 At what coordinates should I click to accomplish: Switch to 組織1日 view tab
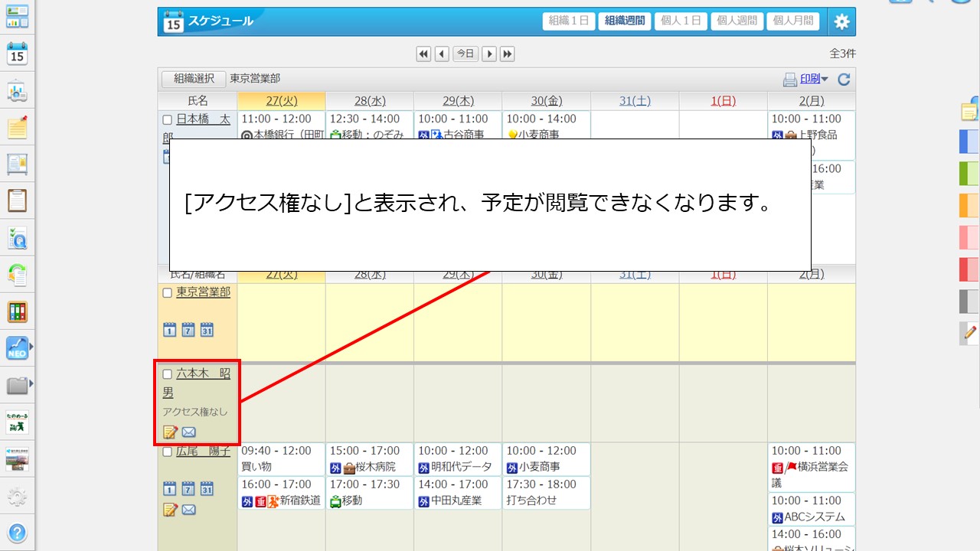[569, 21]
